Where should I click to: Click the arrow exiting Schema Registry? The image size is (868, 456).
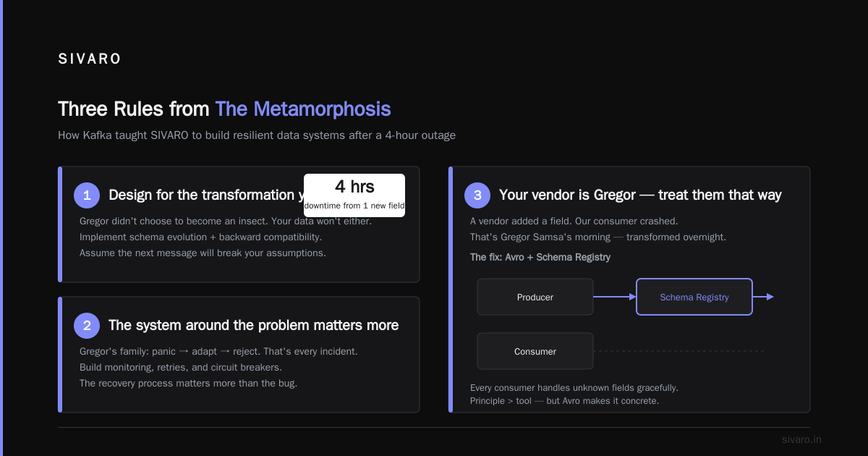click(x=763, y=297)
